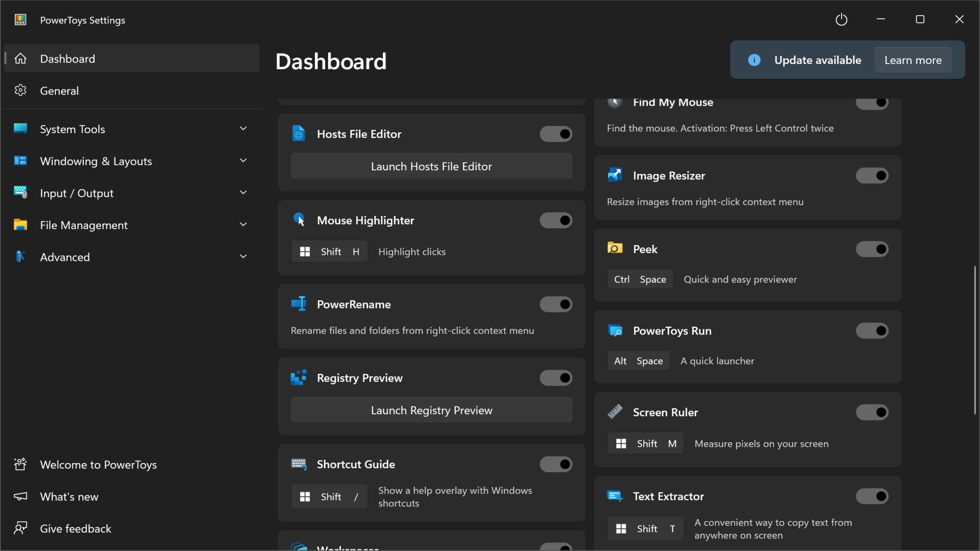Click the Peek magnifier folder icon
This screenshot has height=551, width=980.
click(x=615, y=249)
